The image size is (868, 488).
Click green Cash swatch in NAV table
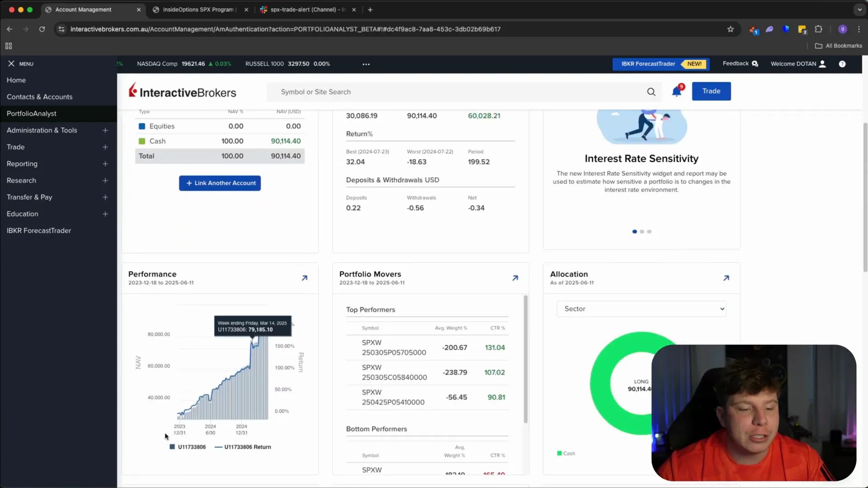point(142,141)
